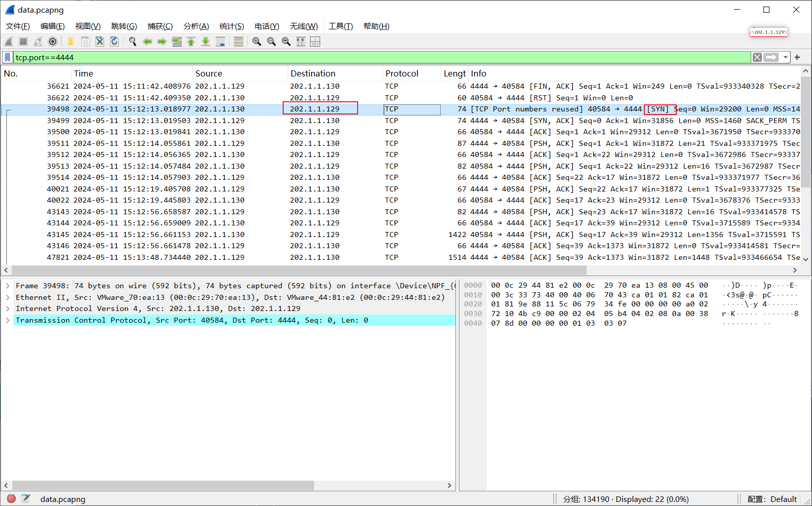This screenshot has height=506, width=812.
Task: Go to a specific packet number
Action: click(177, 42)
